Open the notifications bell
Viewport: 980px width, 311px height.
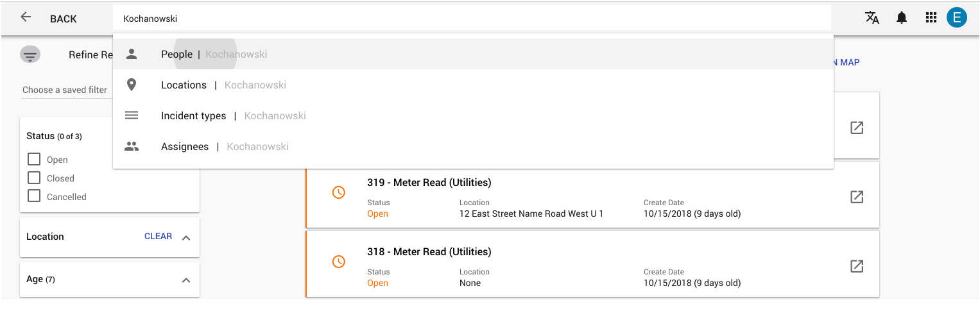[x=902, y=18]
